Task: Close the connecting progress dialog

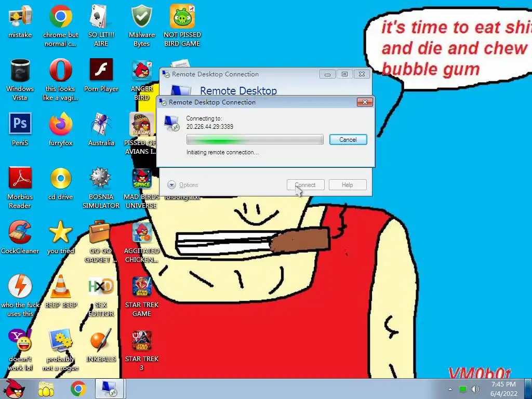Action: (x=365, y=102)
